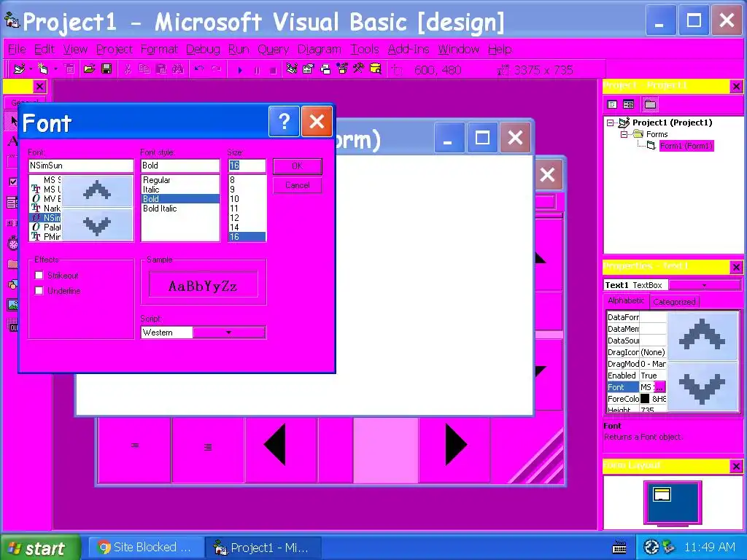Viewport: 747px width, 560px height.
Task: Open the Menu Editor toolbar icon
Action: pyautogui.click(x=69, y=69)
